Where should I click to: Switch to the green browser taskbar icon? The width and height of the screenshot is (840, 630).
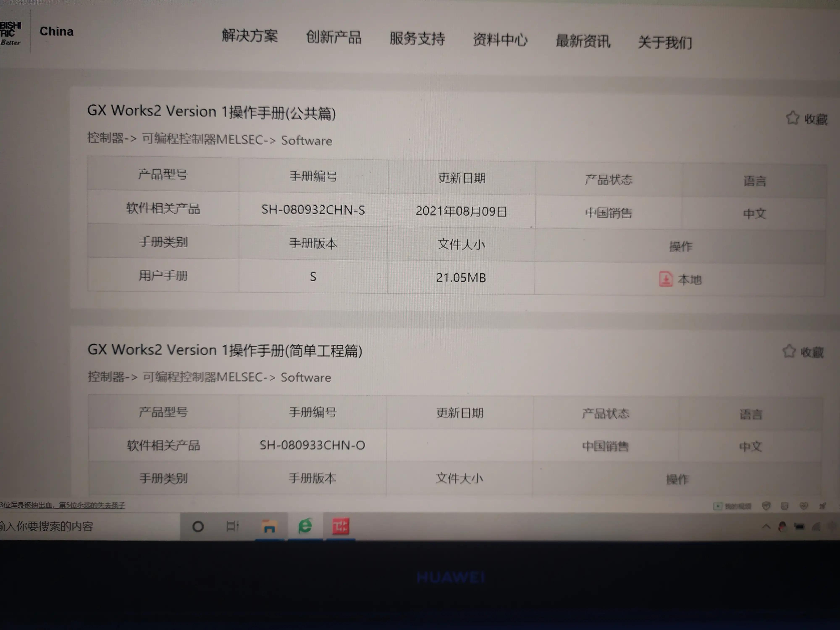tap(305, 526)
